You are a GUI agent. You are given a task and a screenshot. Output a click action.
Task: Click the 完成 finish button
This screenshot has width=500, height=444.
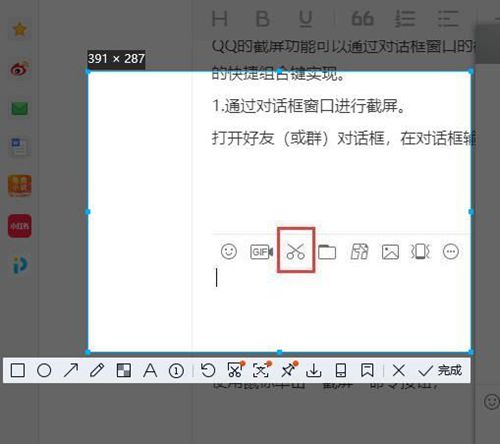tap(440, 370)
